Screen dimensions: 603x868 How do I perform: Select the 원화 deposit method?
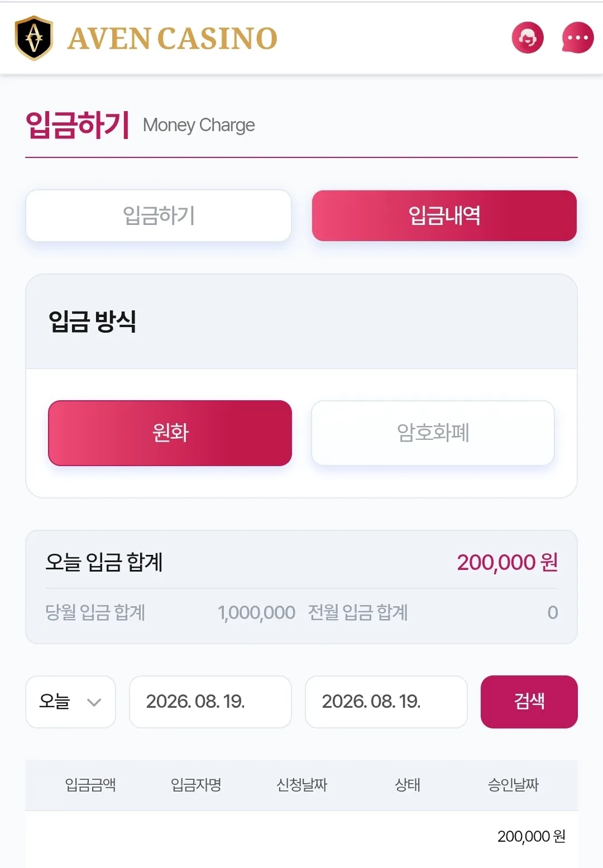click(x=170, y=433)
